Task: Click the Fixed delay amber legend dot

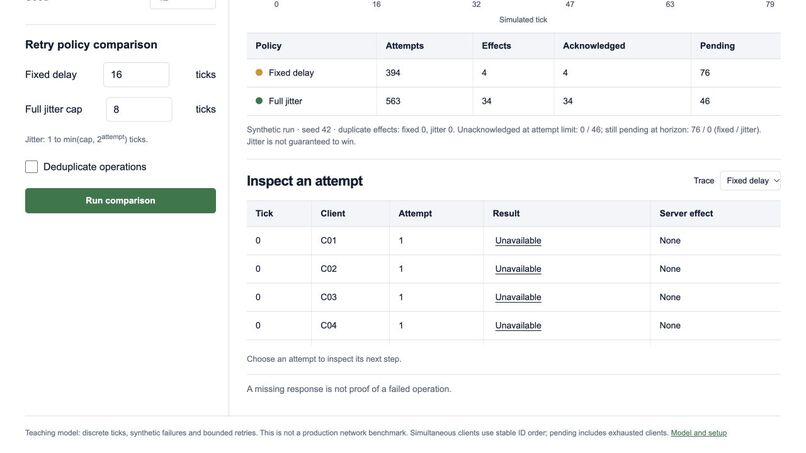Action: click(x=259, y=73)
